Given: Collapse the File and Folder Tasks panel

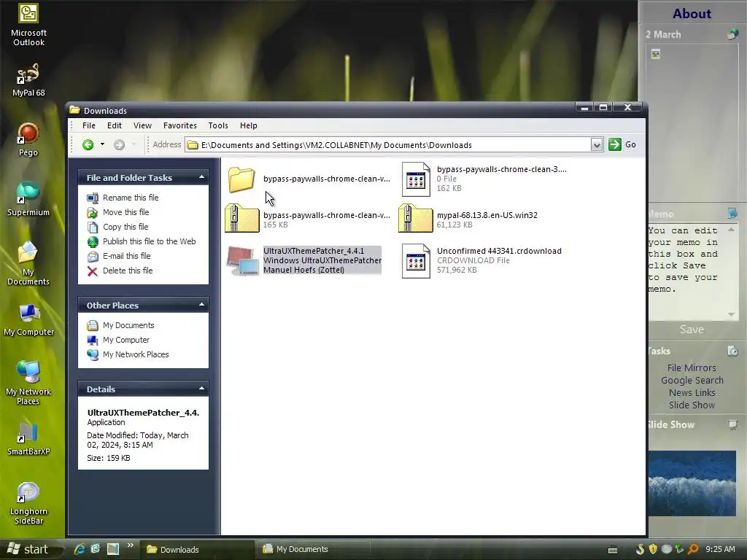Looking at the screenshot, I should 201,177.
